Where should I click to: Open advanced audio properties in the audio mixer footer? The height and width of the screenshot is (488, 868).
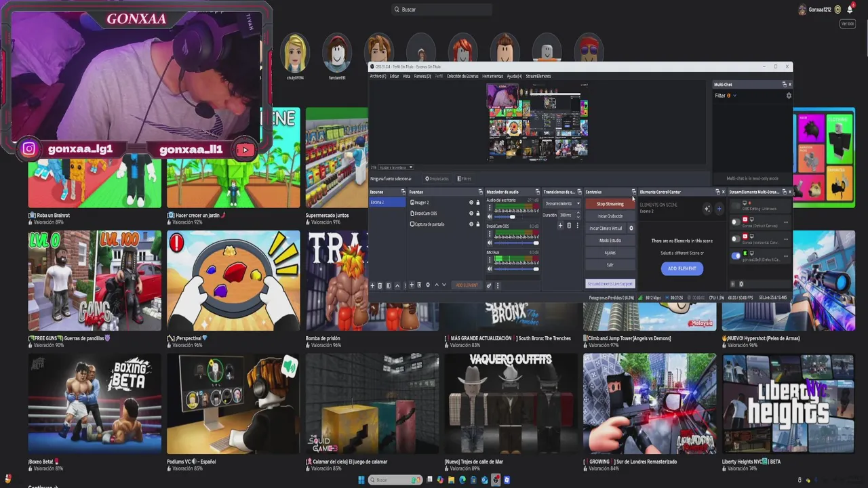[x=489, y=285]
